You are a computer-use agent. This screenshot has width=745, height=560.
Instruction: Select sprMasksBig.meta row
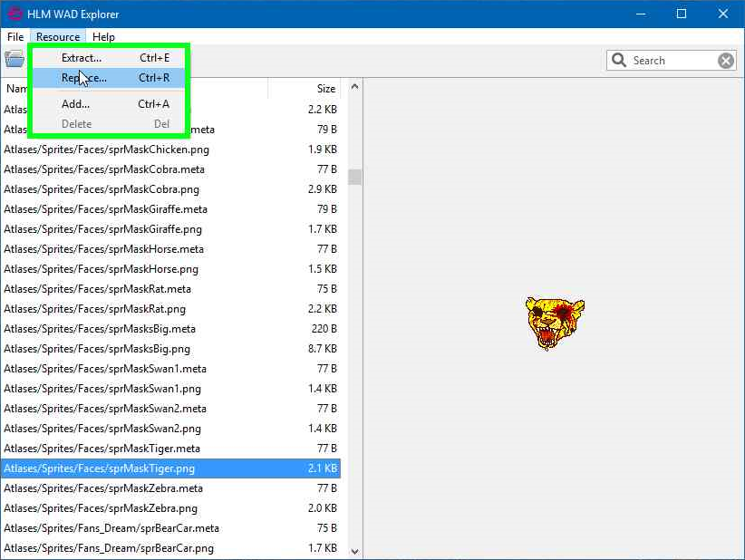point(170,329)
